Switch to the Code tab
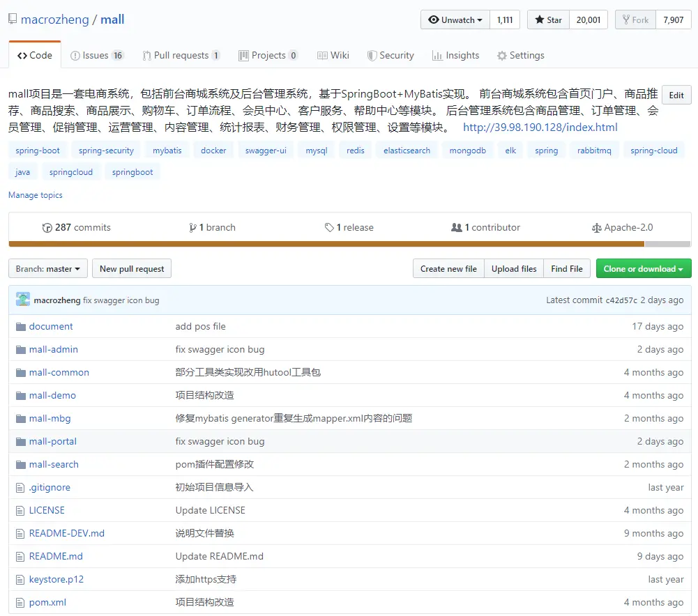The width and height of the screenshot is (698, 616). pos(35,55)
